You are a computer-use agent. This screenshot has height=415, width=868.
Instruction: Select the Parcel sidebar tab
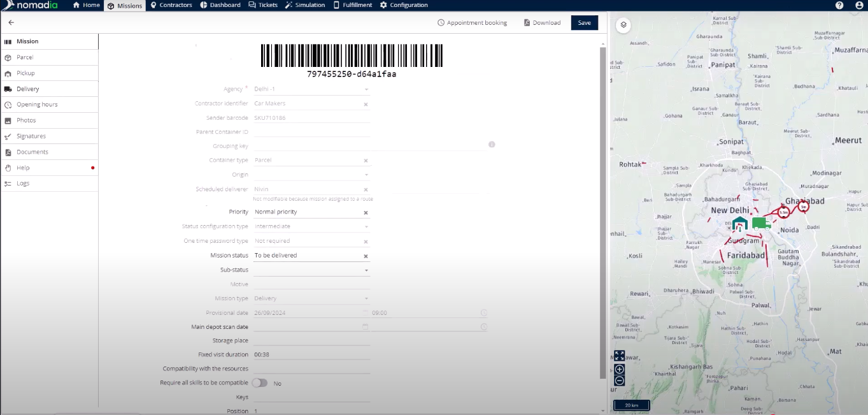point(49,57)
